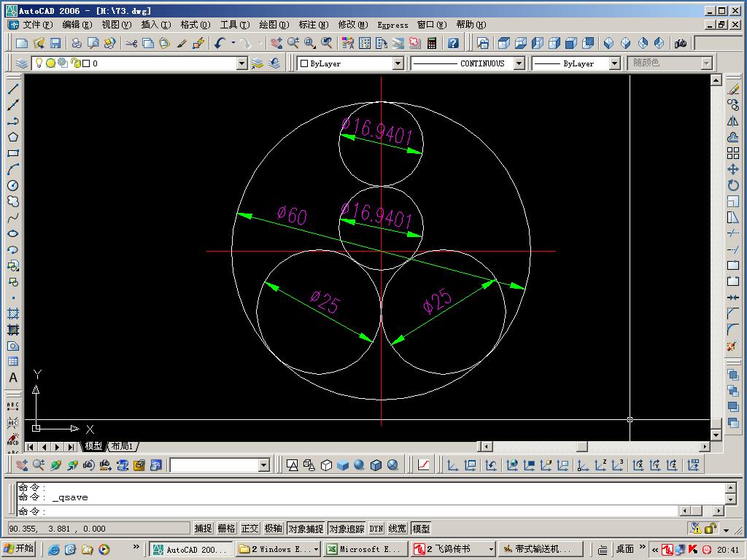Click the Save diskette icon
The width and height of the screenshot is (747, 560).
[x=55, y=43]
